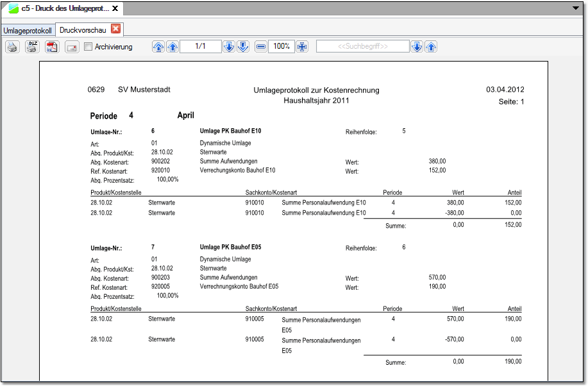Click the send by mail icon

[x=72, y=47]
